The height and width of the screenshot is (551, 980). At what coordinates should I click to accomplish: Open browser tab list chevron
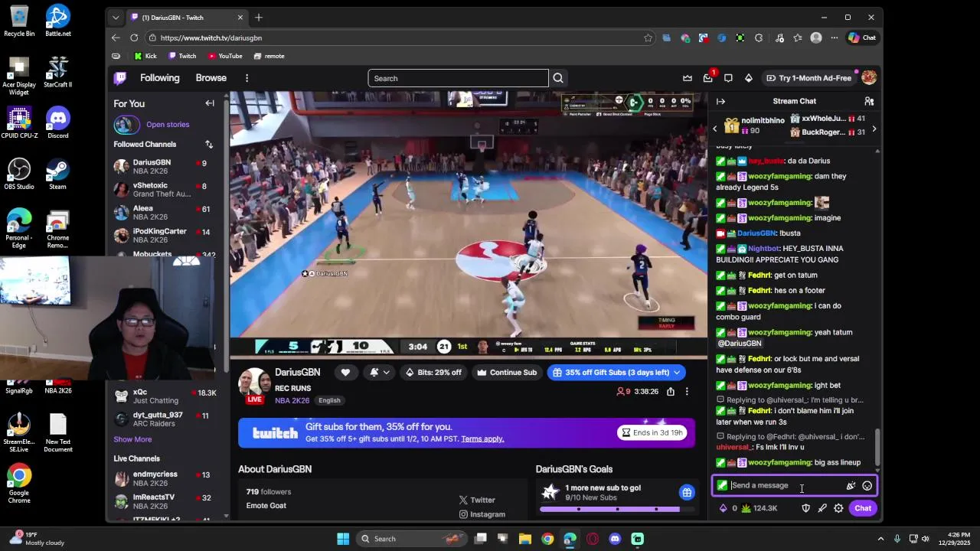116,17
